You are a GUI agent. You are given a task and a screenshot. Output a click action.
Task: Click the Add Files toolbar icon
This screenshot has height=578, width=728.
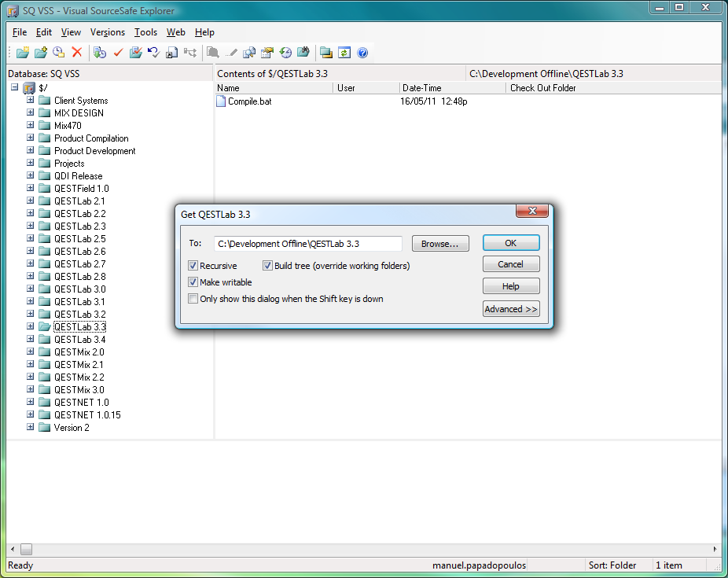click(x=41, y=53)
